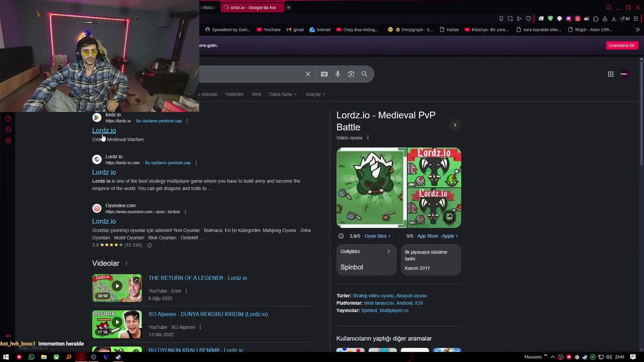Open 'App Store - Apple' rating link
The width and height of the screenshot is (644, 362).
click(x=437, y=236)
